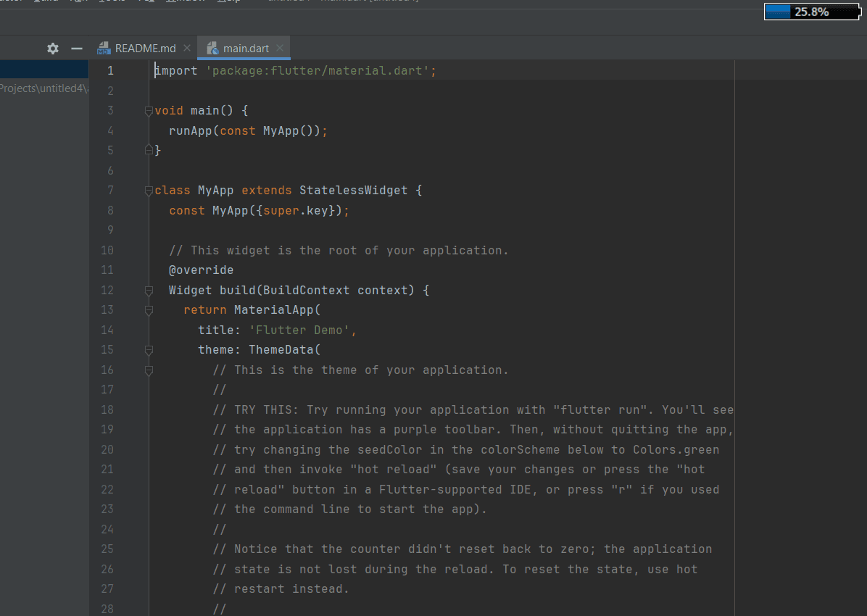This screenshot has width=867, height=616.
Task: Click the Markdown file icon on README.md tab
Action: point(104,49)
